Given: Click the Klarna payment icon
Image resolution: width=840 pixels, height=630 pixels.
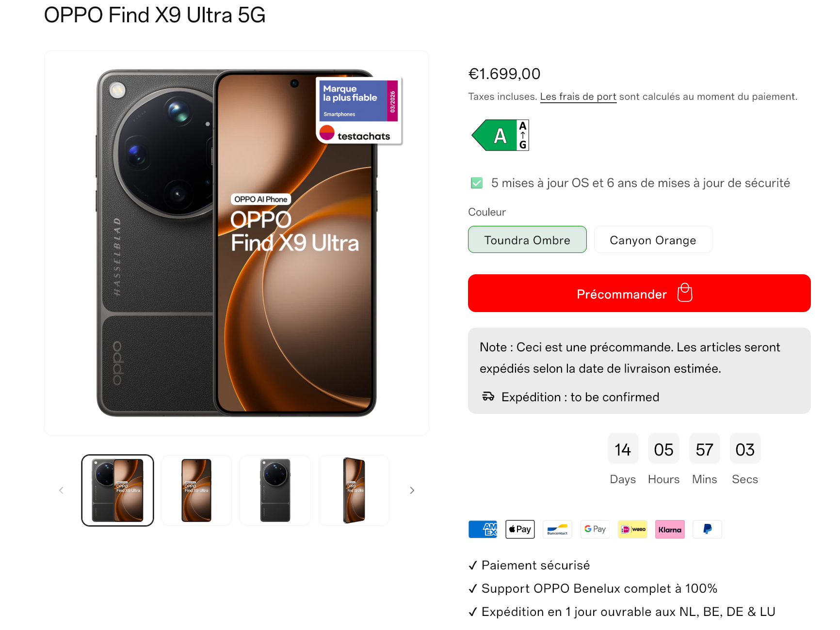Looking at the screenshot, I should tap(670, 529).
